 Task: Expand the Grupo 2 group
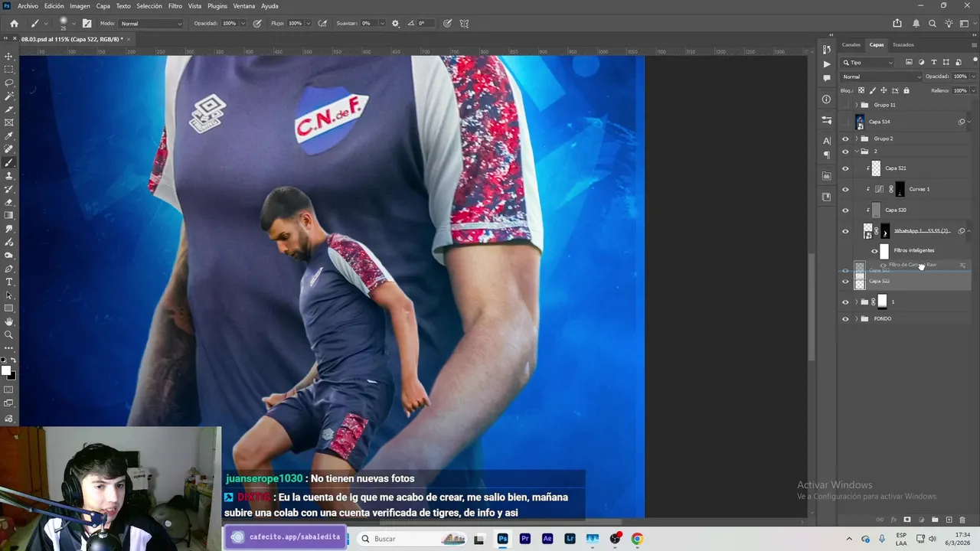pyautogui.click(x=856, y=139)
